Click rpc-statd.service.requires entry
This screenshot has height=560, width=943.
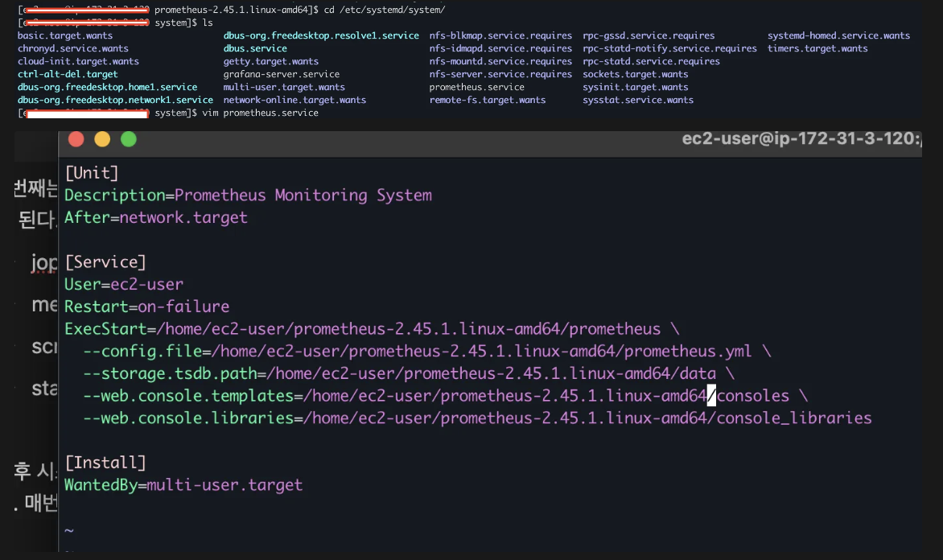pos(651,61)
